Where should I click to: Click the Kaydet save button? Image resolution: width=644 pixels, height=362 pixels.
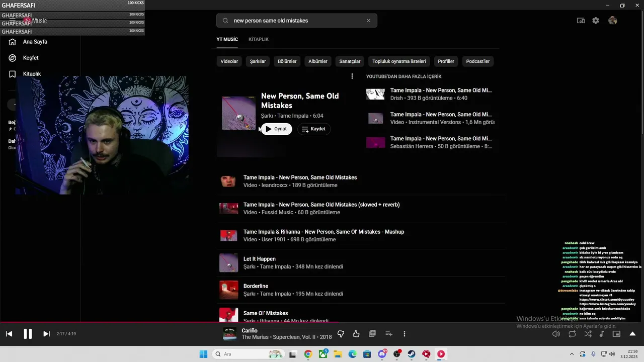pos(314,129)
